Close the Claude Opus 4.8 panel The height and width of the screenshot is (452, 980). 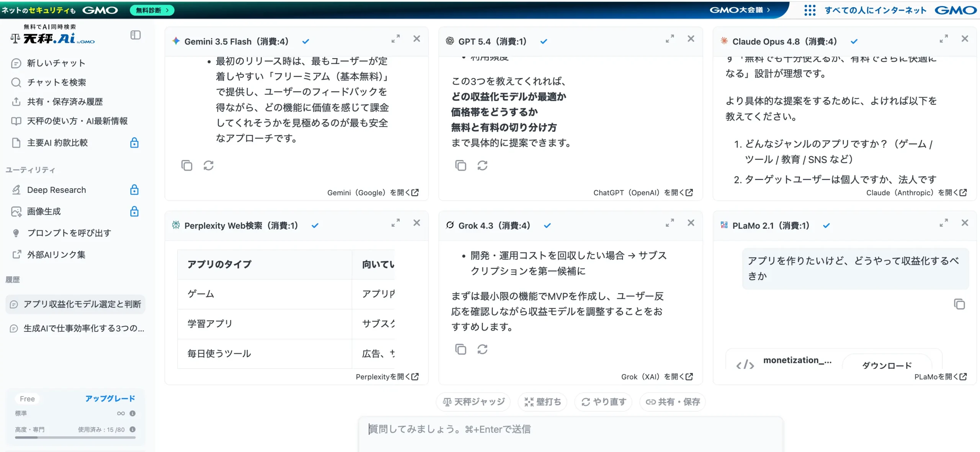[965, 39]
